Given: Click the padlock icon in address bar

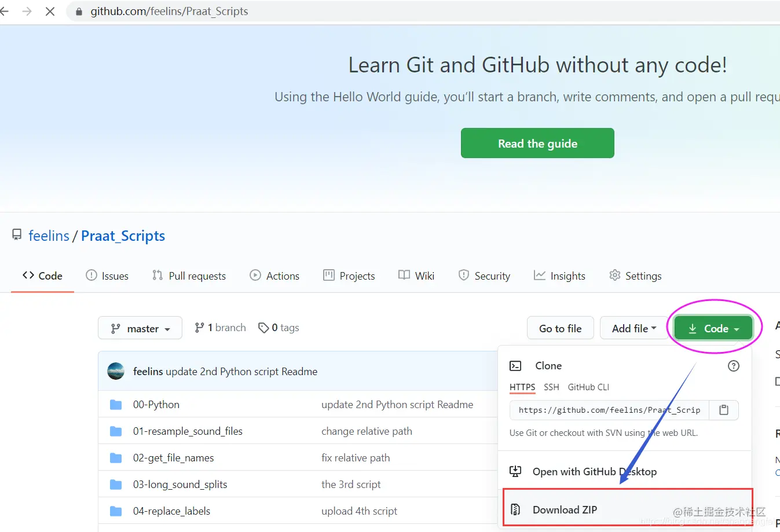Looking at the screenshot, I should tap(79, 12).
